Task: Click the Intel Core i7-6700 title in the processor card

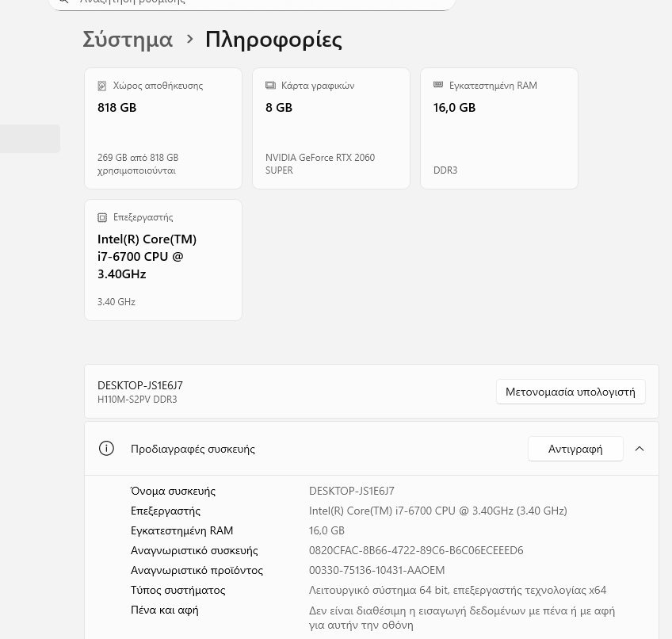Action: pos(147,256)
